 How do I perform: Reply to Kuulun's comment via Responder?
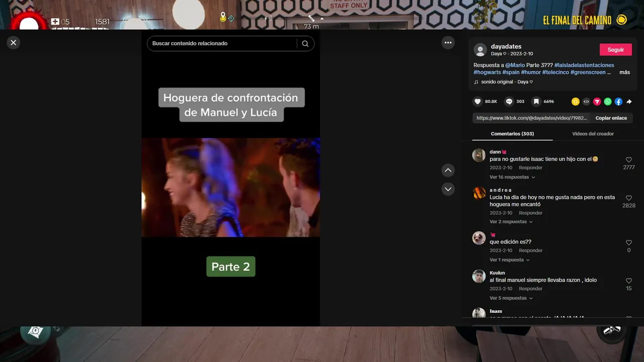531,289
